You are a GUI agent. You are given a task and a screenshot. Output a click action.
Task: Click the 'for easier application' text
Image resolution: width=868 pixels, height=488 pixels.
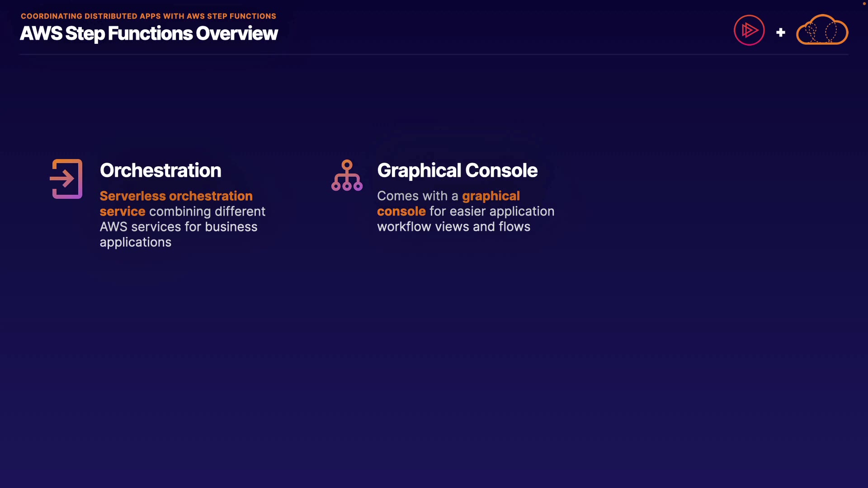[491, 211]
